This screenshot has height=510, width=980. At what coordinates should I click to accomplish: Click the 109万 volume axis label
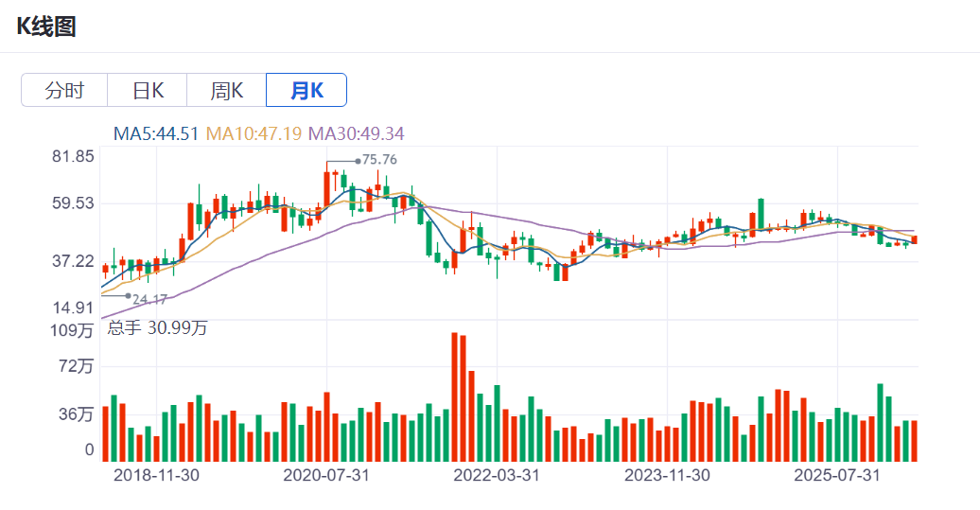click(x=72, y=330)
